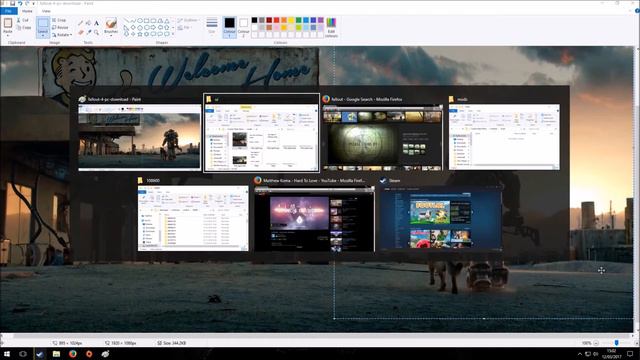The width and height of the screenshot is (640, 360).
Task: Pick the Line shape in the Shapes gallery
Action: (x=127, y=20)
